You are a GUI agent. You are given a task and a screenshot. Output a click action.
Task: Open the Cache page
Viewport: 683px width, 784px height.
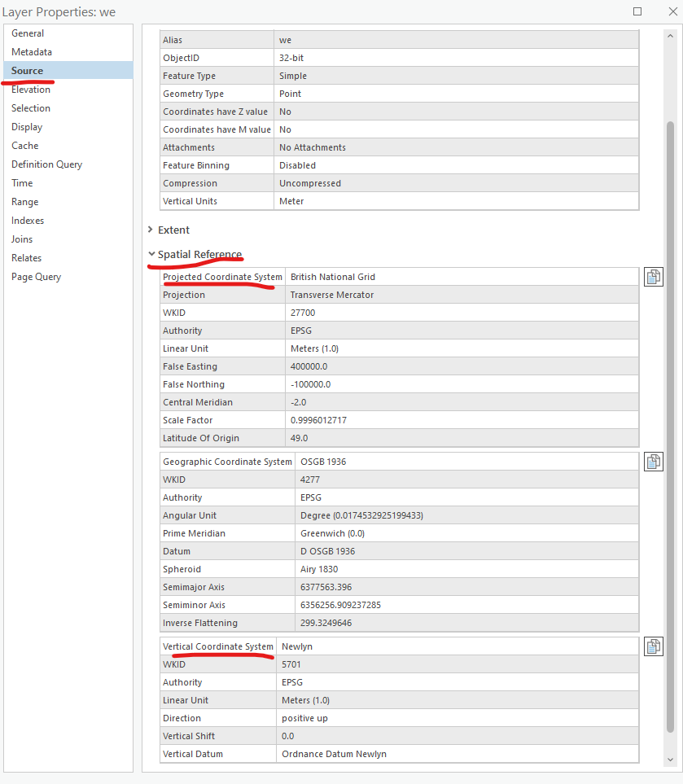pos(25,145)
